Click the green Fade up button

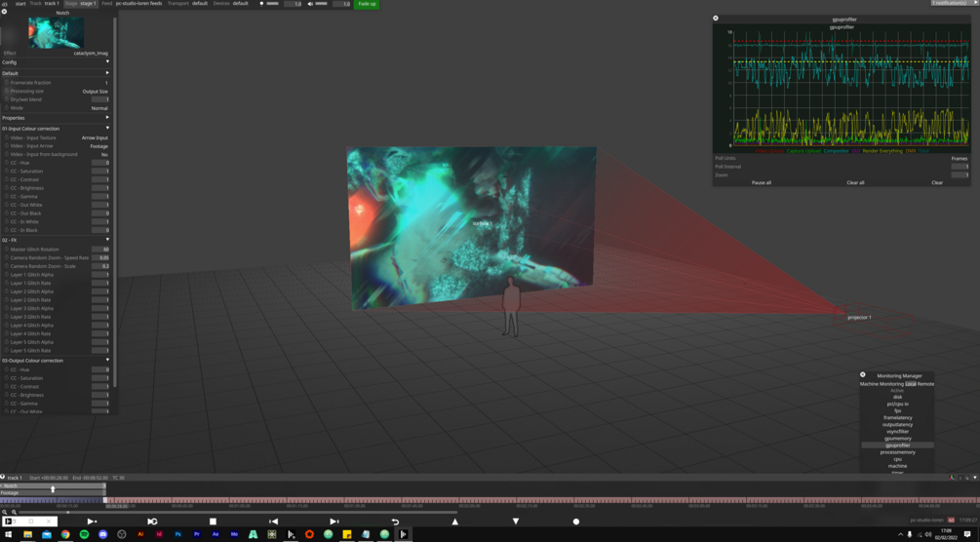[x=367, y=4]
